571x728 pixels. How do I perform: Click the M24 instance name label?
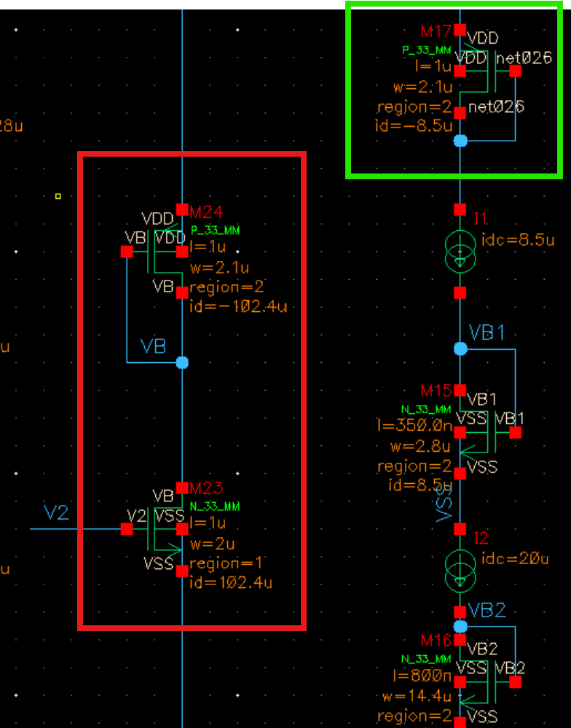pos(206,212)
